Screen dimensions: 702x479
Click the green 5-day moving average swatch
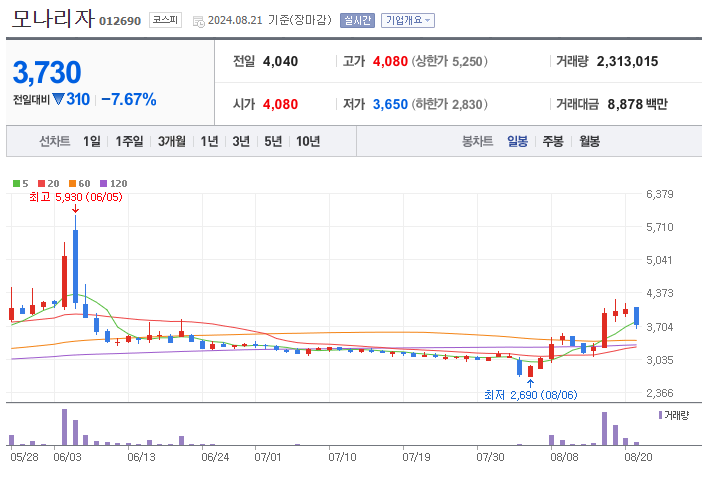[17, 184]
